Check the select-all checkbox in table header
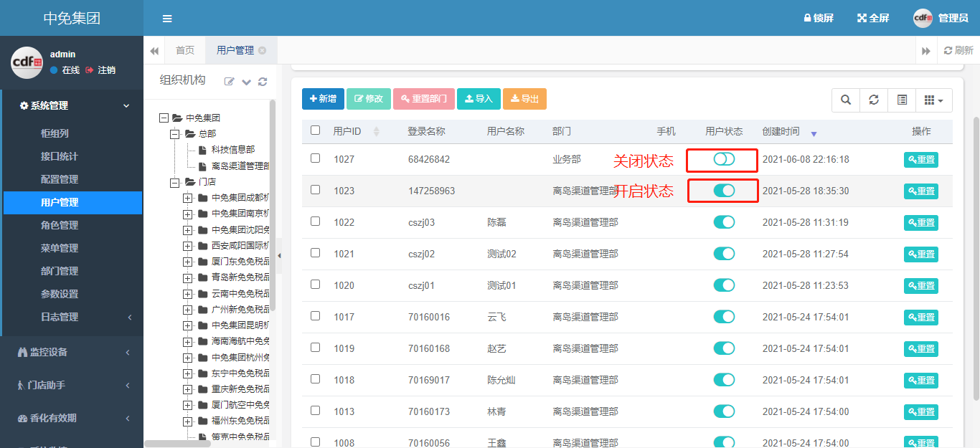 click(316, 130)
